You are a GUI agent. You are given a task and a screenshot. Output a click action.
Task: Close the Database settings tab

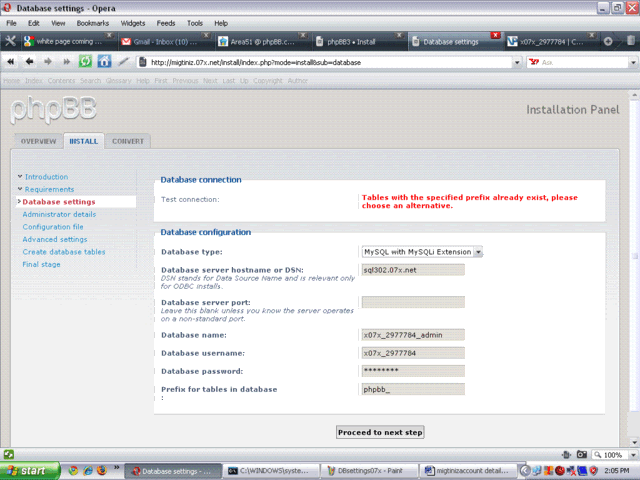pos(496,35)
